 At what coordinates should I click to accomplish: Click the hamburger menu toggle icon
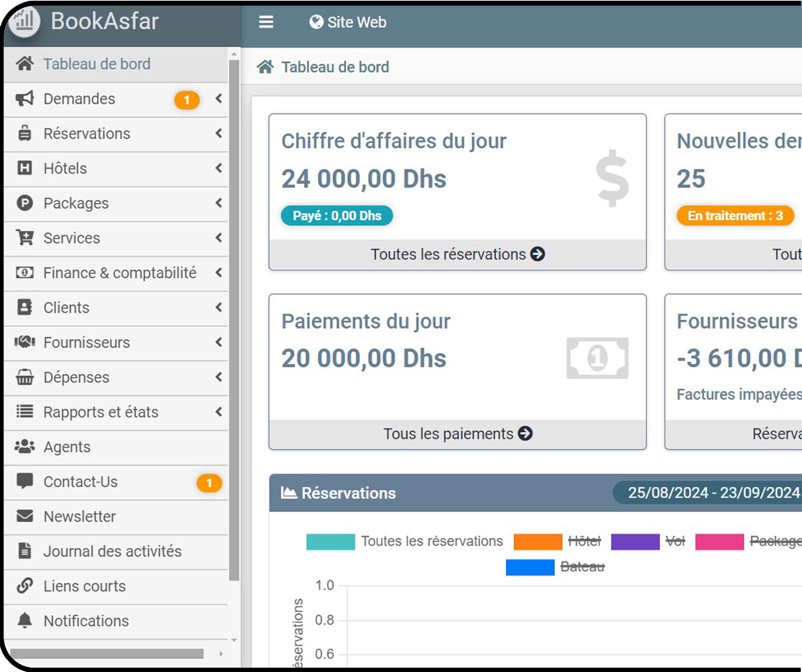pyautogui.click(x=266, y=22)
